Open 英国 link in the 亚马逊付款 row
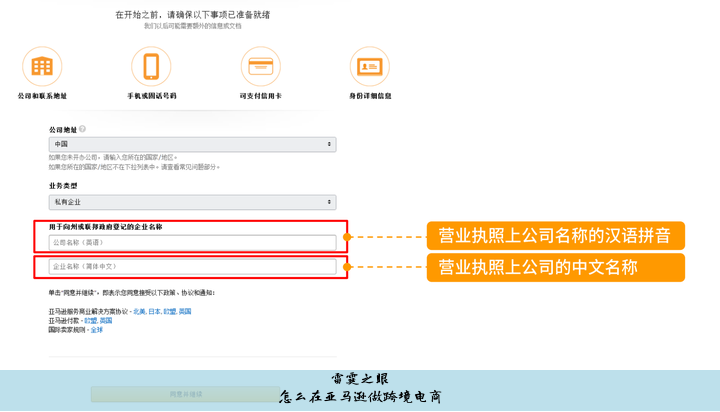 pos(106,321)
